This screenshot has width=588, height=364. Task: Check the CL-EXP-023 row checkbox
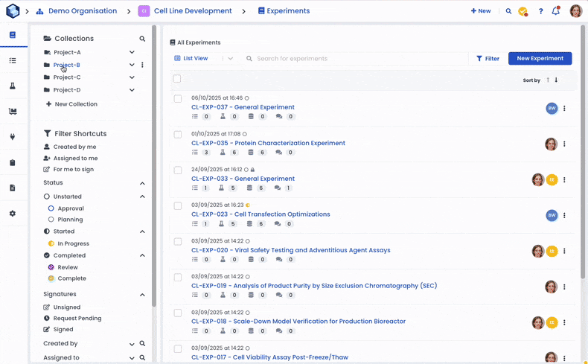(x=178, y=205)
